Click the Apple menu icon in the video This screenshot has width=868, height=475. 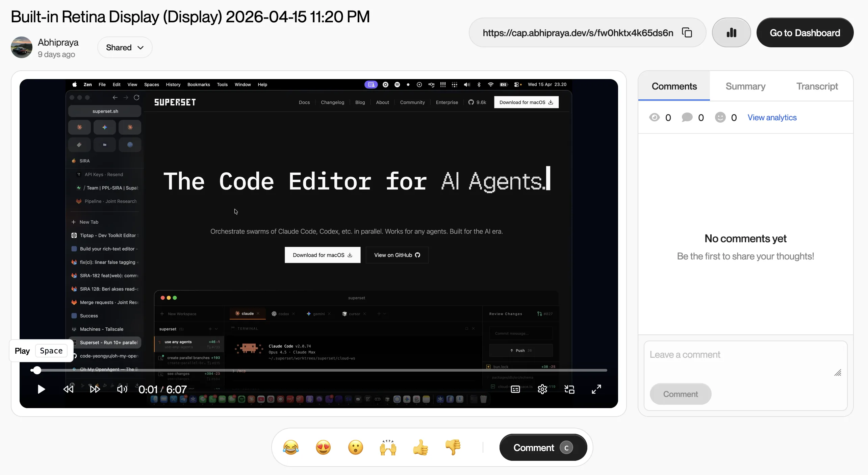(75, 85)
